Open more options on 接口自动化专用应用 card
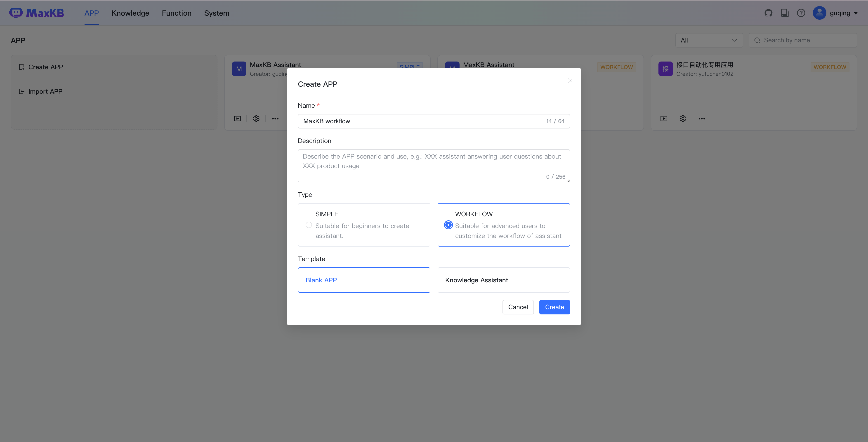 point(702,118)
